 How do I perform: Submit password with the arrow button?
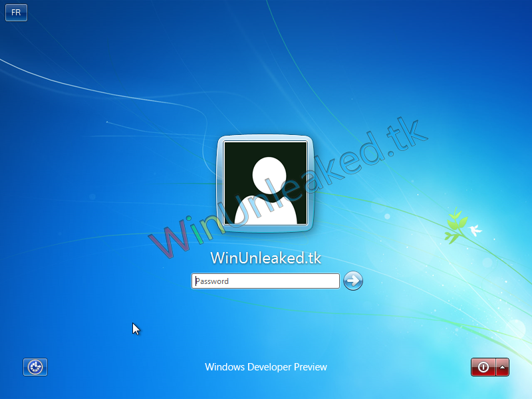click(x=353, y=281)
